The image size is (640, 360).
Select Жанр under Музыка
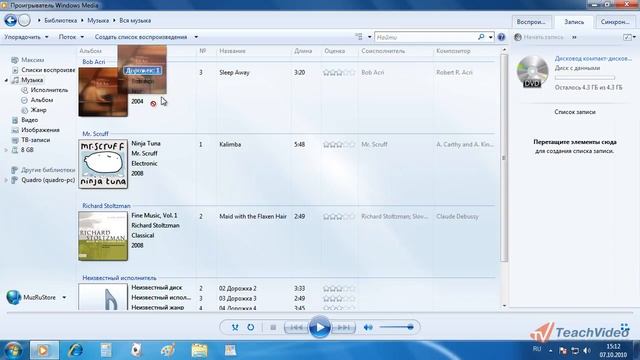point(39,110)
